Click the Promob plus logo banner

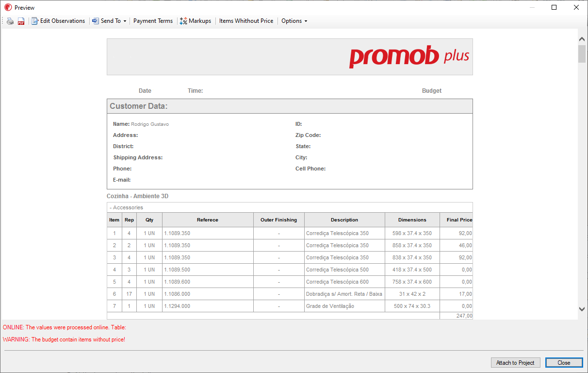(290, 57)
